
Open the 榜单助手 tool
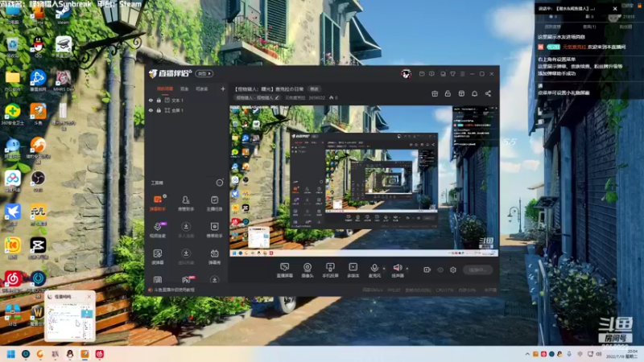pyautogui.click(x=214, y=229)
